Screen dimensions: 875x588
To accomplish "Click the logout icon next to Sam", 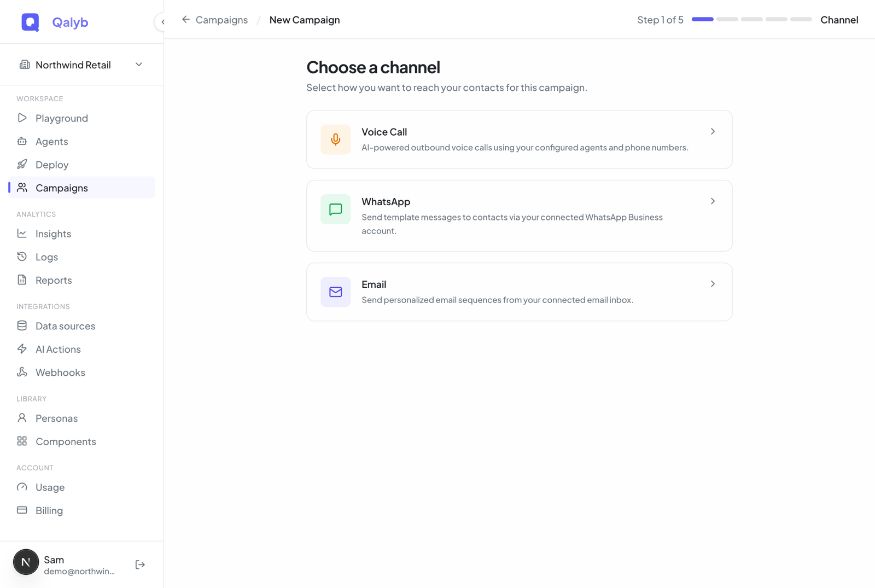I will click(140, 564).
